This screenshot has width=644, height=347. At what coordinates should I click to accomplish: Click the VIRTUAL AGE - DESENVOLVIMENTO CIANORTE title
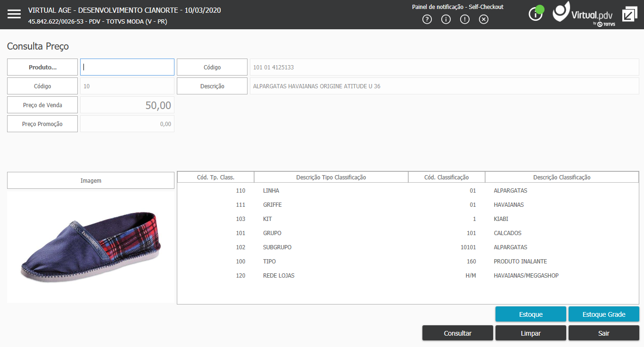click(124, 10)
